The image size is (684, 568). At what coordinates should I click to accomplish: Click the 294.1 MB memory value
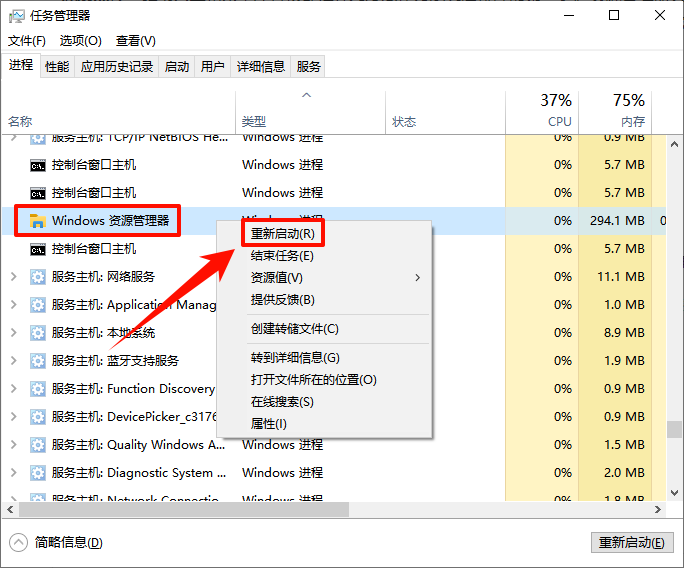(x=617, y=221)
